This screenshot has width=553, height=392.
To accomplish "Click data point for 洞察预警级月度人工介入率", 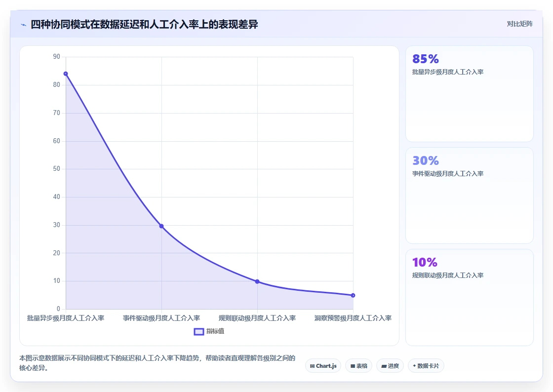I will [353, 295].
